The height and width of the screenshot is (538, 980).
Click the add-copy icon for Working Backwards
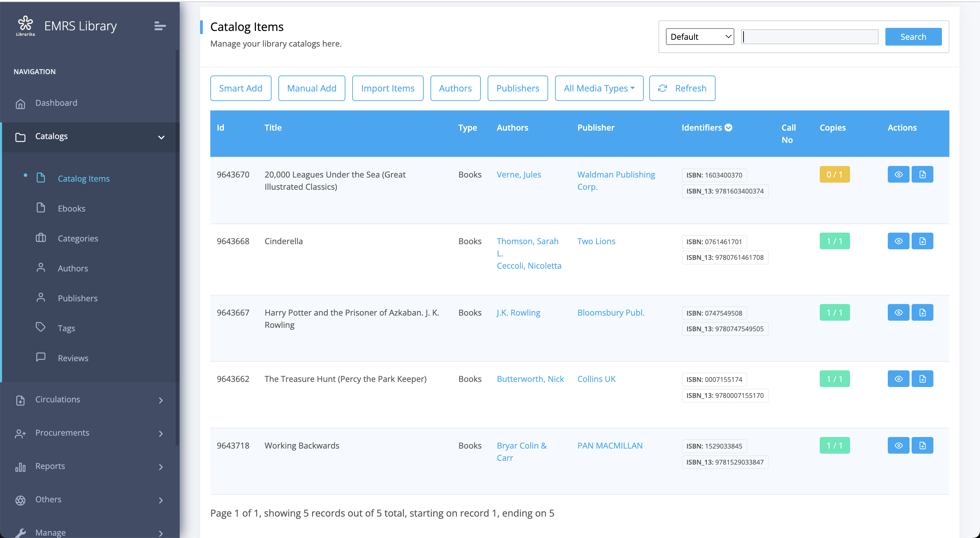tap(922, 445)
